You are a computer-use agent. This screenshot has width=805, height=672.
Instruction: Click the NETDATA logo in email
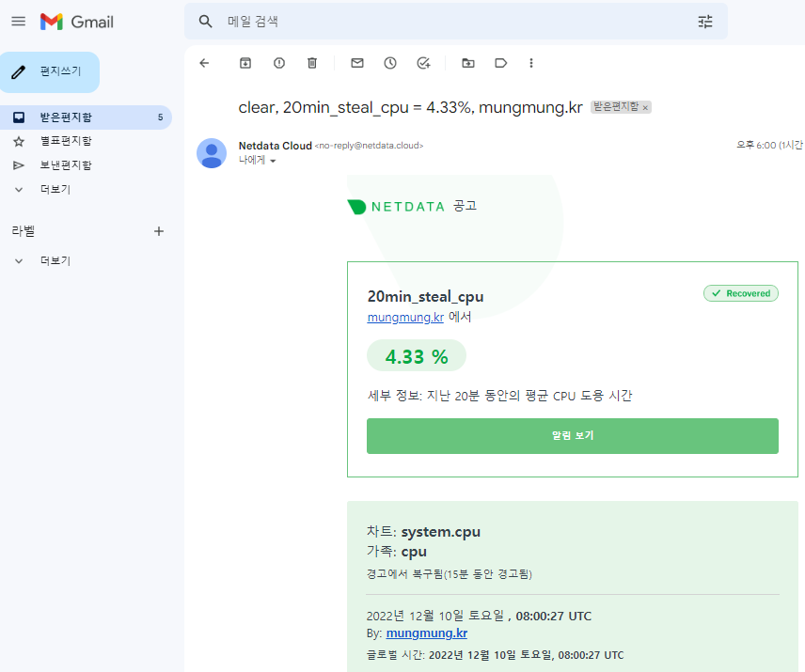(396, 207)
